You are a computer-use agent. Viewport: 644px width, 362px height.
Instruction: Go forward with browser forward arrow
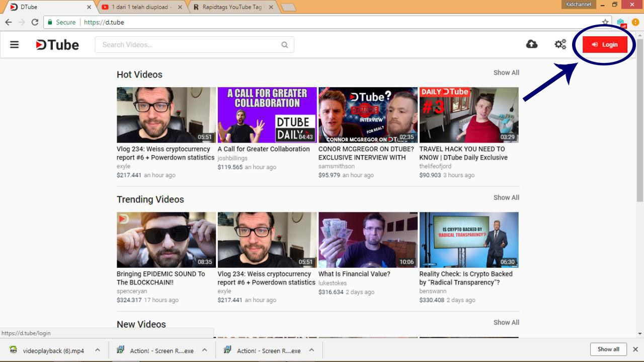(x=21, y=22)
